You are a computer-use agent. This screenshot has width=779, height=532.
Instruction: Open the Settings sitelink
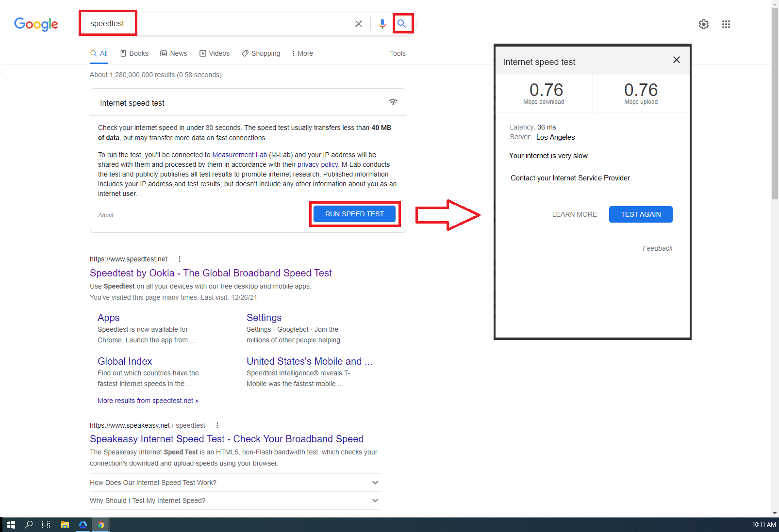pyautogui.click(x=264, y=318)
